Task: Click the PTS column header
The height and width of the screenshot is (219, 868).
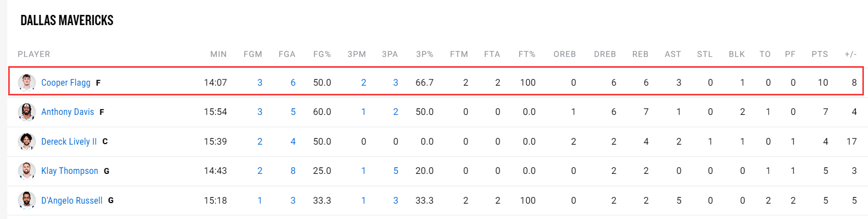Action: (x=819, y=54)
